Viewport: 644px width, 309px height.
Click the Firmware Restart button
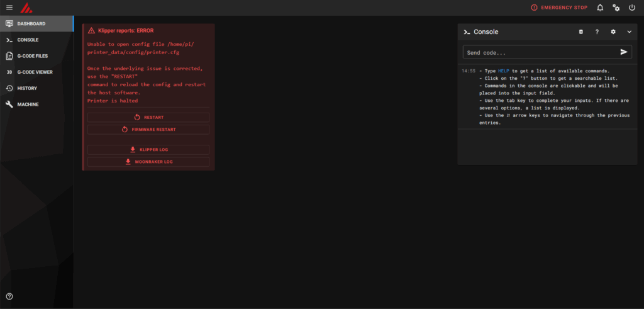point(148,130)
